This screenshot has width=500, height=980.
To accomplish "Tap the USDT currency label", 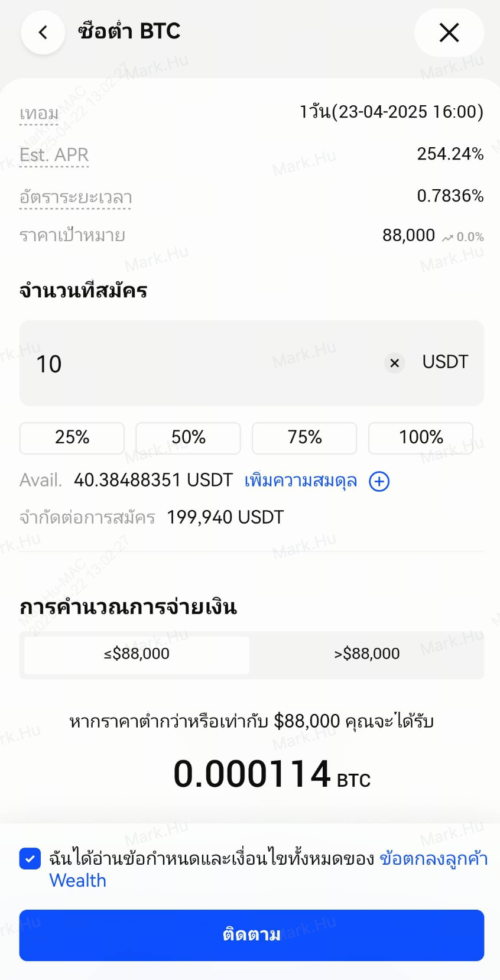I will tap(445, 362).
